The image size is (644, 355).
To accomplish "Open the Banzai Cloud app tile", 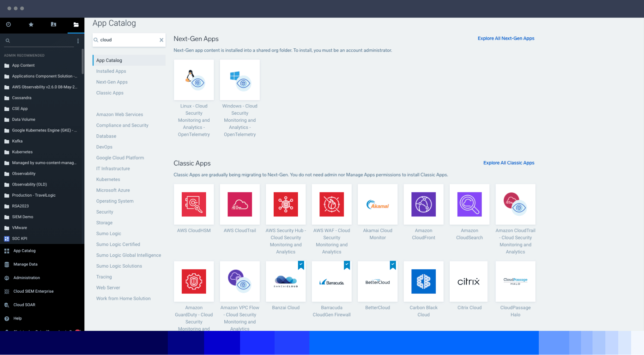I will (286, 282).
